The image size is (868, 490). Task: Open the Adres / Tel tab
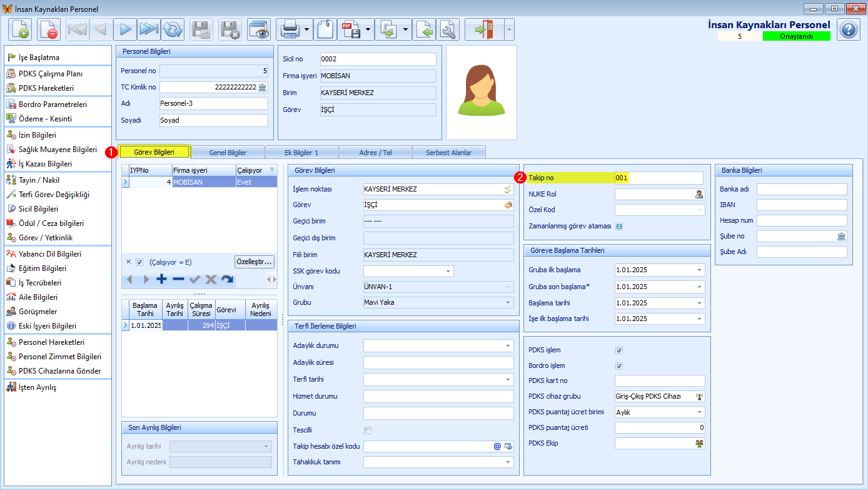pos(376,152)
